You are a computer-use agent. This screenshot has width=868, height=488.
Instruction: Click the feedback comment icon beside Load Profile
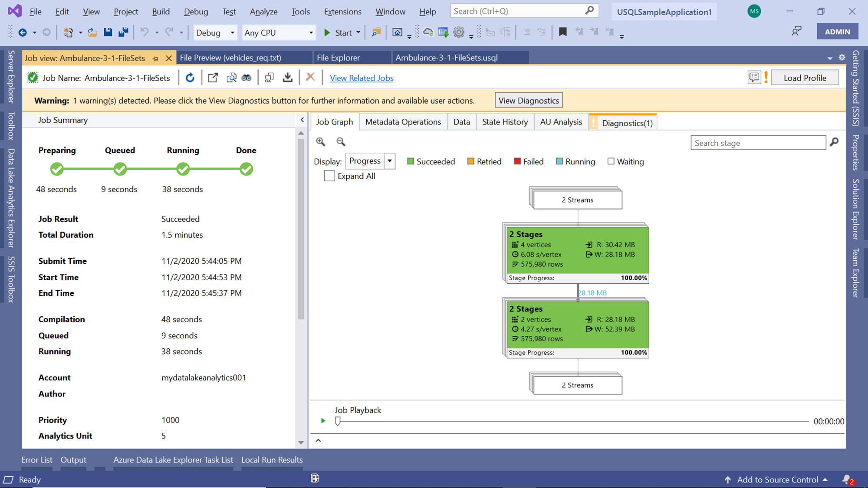(x=754, y=78)
